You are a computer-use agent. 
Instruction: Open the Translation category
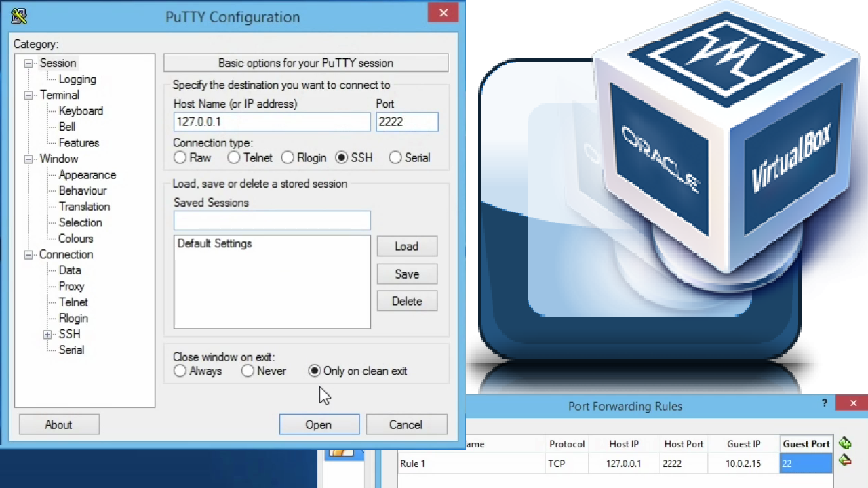[84, 207]
